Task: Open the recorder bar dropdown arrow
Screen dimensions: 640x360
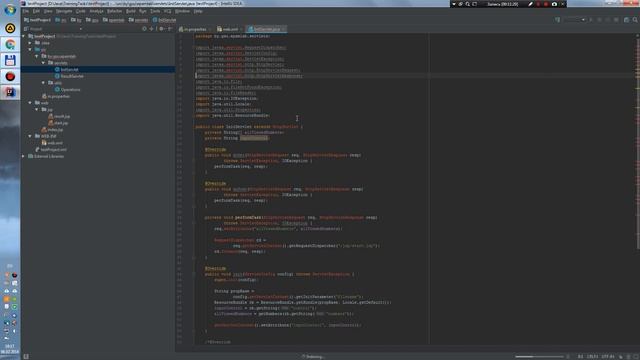Action: [x=453, y=4]
